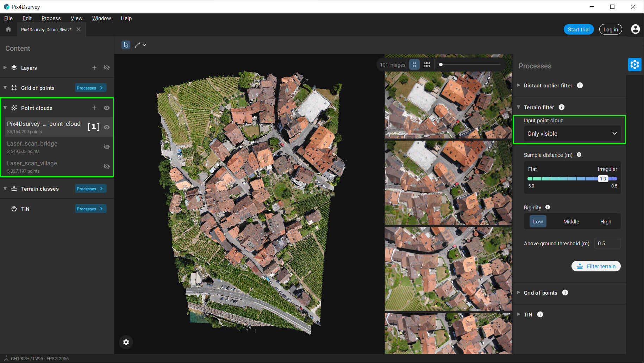The height and width of the screenshot is (363, 644).
Task: Choose the polyline drawing tool
Action: tap(137, 45)
